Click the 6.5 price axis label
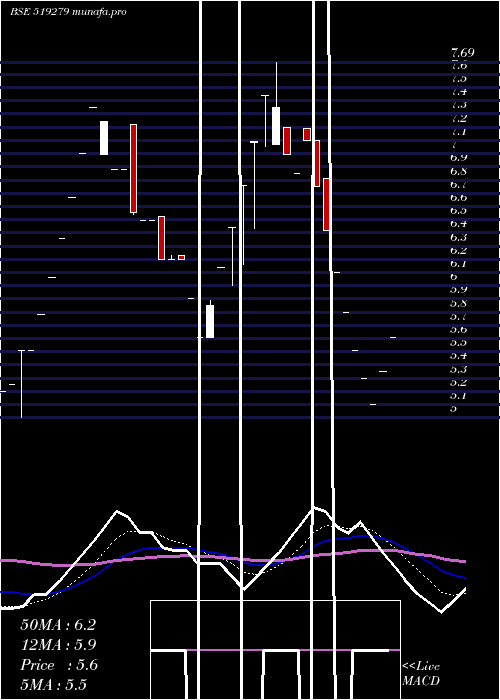Viewport: 500px width, 700px height. (458, 210)
